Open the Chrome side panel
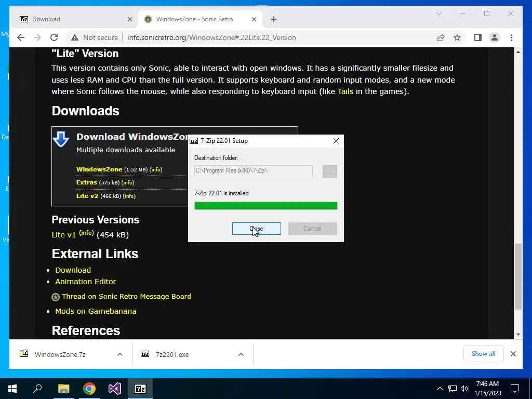The width and height of the screenshot is (532, 399). pyautogui.click(x=478, y=37)
